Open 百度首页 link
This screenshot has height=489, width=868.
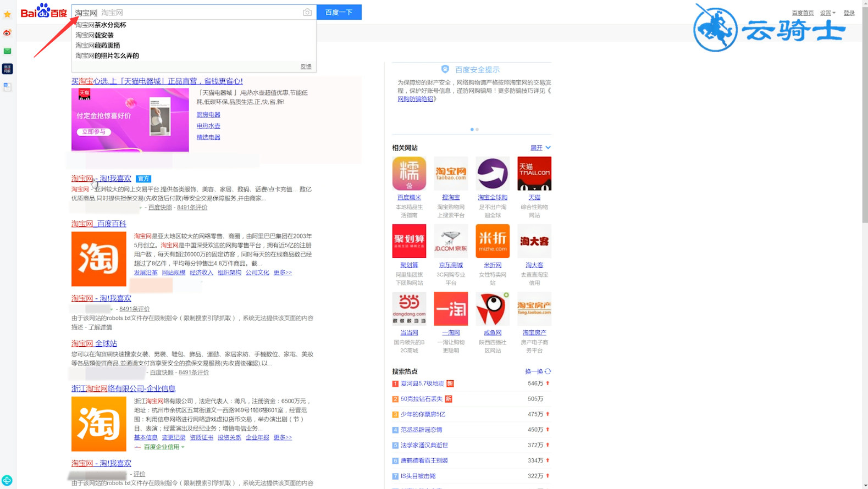point(803,13)
